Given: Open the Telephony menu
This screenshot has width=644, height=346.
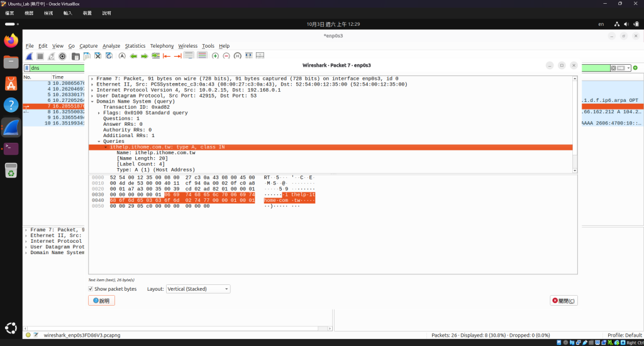Looking at the screenshot, I should tap(162, 46).
